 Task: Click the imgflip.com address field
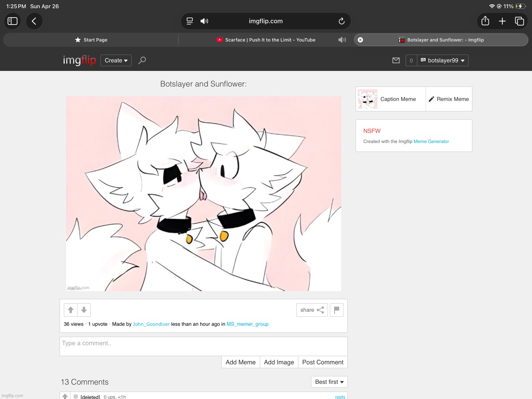pos(266,21)
